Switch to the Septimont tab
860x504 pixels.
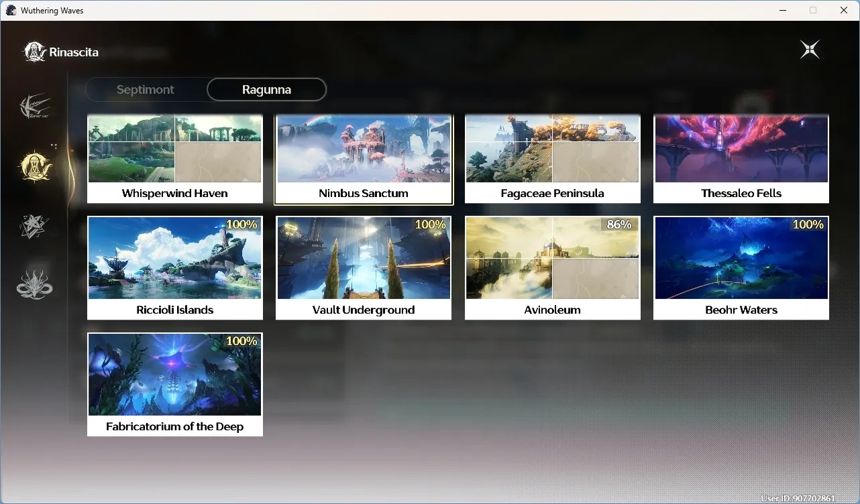pyautogui.click(x=146, y=89)
